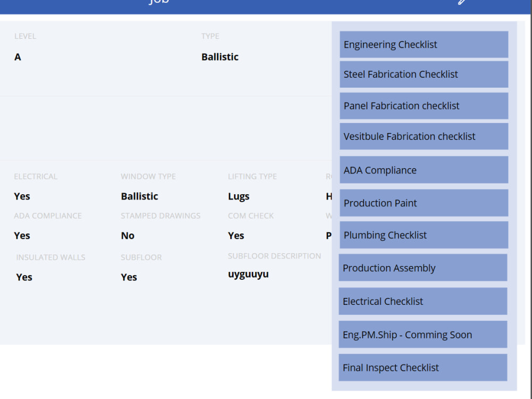Open the Panel Fabrication checklist
Image resolution: width=532 pixels, height=399 pixels.
point(423,106)
